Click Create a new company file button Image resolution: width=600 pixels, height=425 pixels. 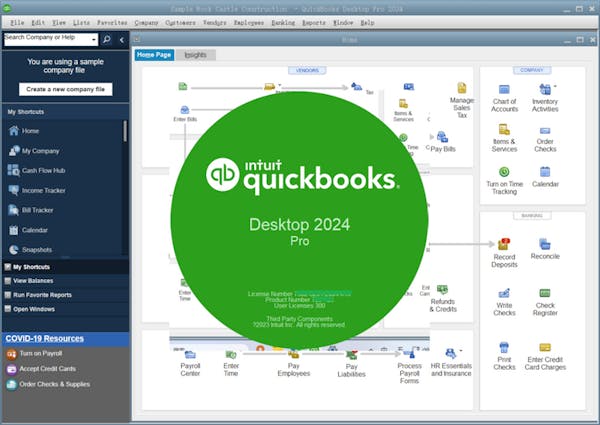click(x=64, y=89)
